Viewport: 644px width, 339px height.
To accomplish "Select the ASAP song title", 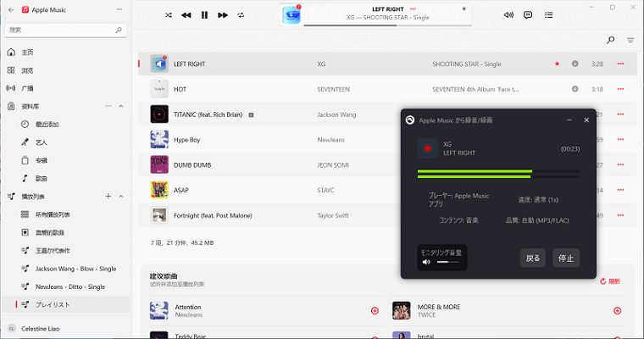I will coord(181,190).
